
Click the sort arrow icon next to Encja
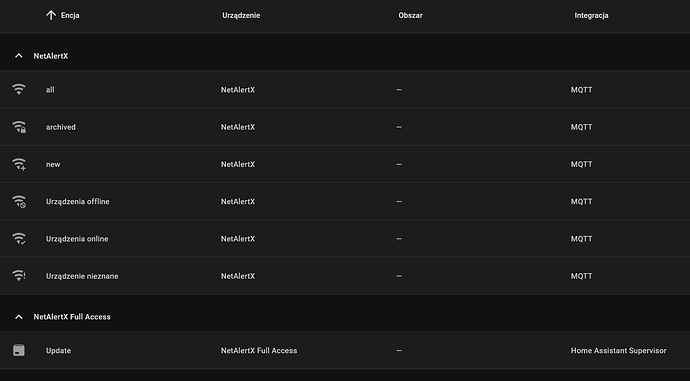pos(51,15)
